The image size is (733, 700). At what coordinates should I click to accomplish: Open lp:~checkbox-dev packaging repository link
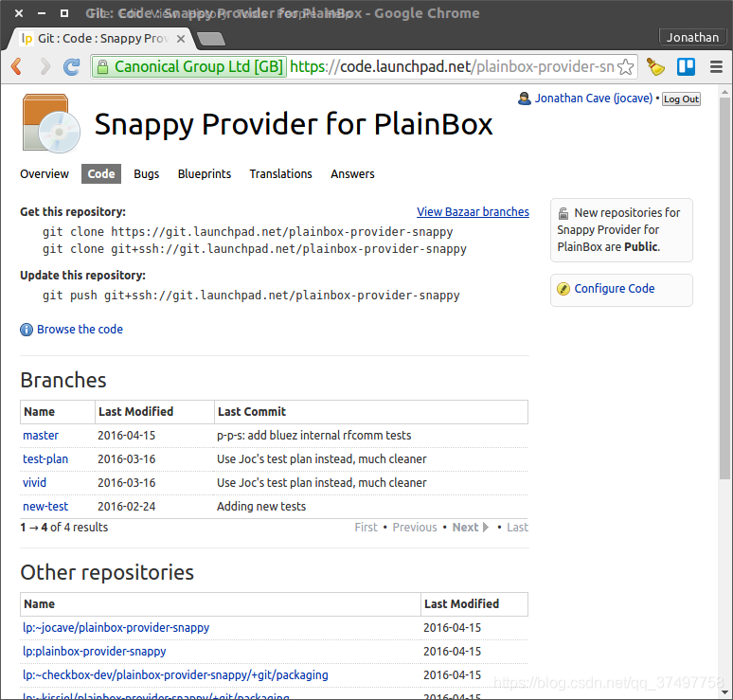pyautogui.click(x=175, y=675)
